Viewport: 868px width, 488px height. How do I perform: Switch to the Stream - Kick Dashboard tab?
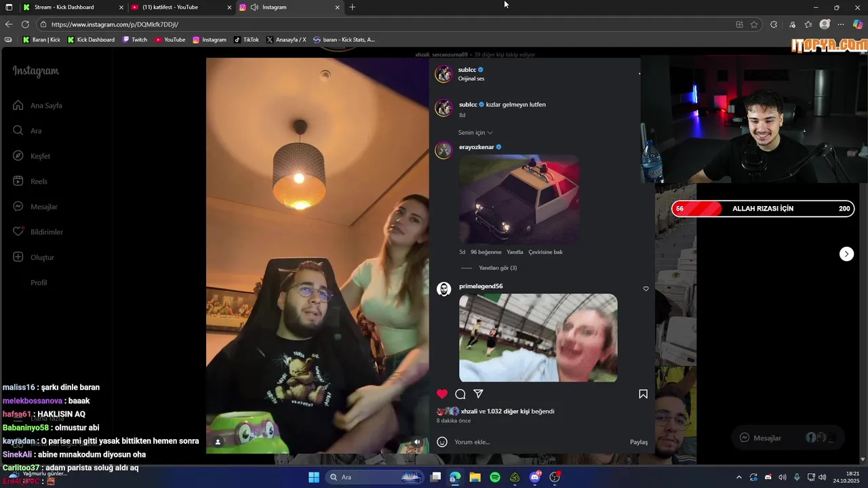(72, 7)
